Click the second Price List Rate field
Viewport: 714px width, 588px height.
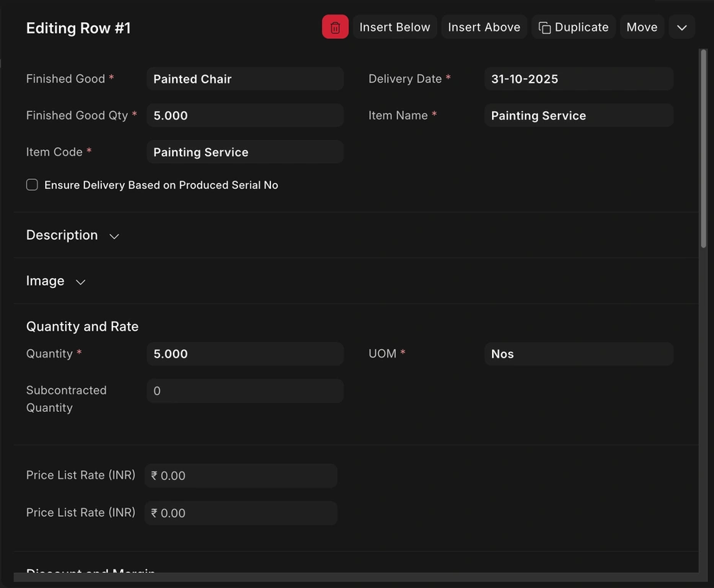pyautogui.click(x=241, y=513)
